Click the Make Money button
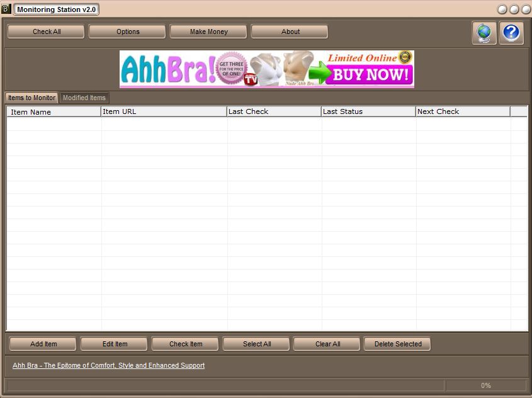The height and width of the screenshot is (398, 532). click(208, 31)
